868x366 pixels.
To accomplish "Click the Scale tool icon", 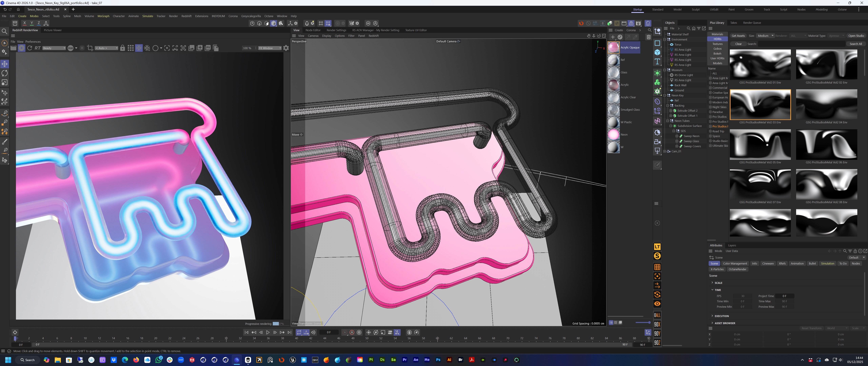I will pos(5,83).
